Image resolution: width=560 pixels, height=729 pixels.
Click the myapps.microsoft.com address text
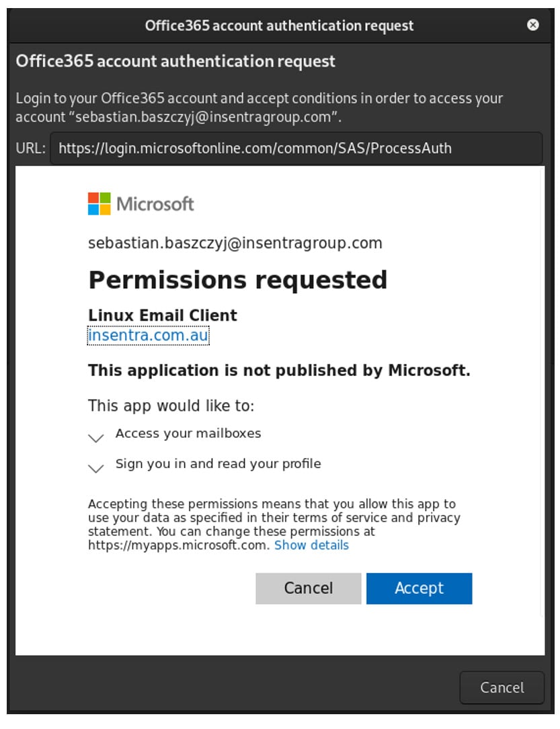click(178, 545)
